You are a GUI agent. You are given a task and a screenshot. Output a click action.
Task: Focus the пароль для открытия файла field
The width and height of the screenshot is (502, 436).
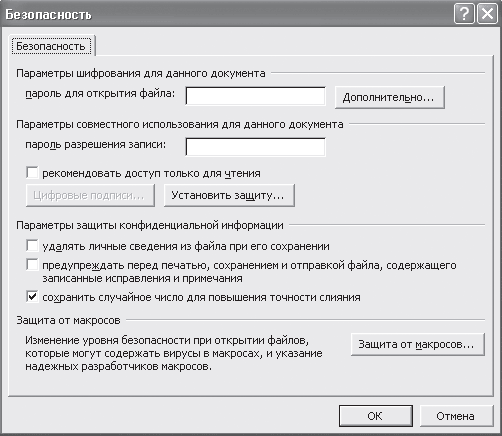point(255,96)
